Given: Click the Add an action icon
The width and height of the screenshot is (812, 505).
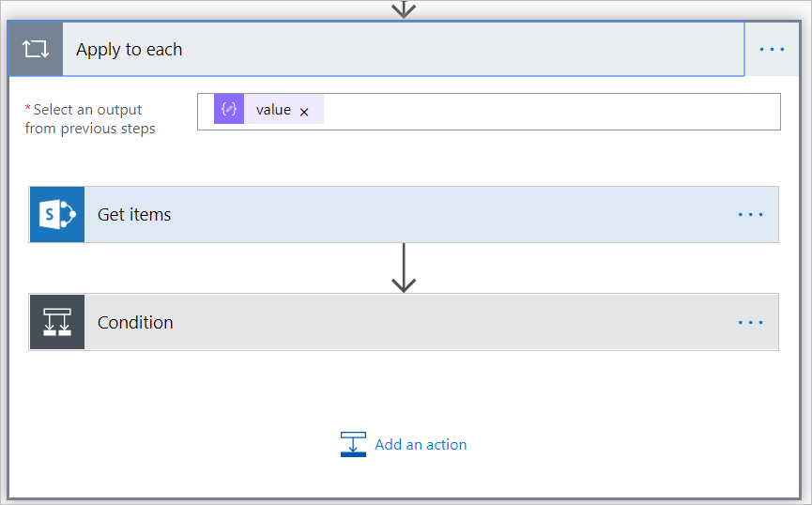Looking at the screenshot, I should click(353, 444).
